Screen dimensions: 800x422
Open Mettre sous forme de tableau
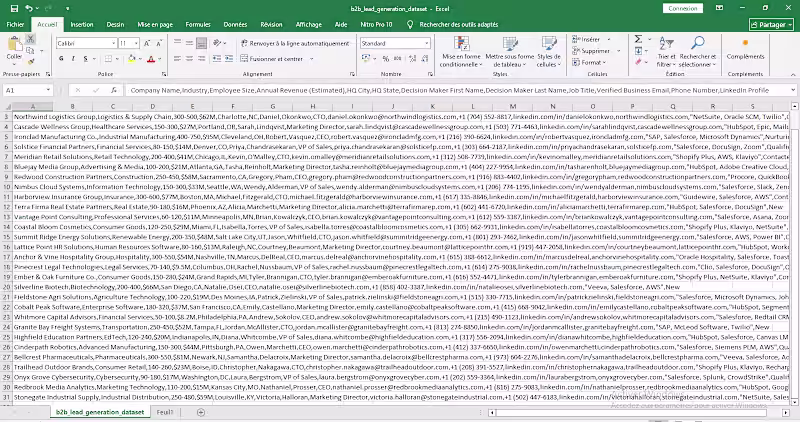point(510,52)
